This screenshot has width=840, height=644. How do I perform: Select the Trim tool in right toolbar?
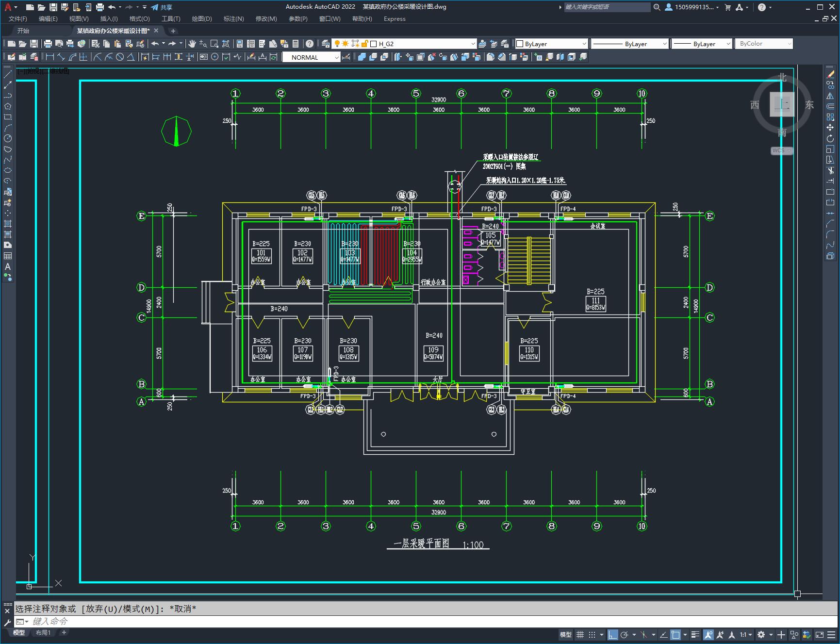pyautogui.click(x=830, y=170)
